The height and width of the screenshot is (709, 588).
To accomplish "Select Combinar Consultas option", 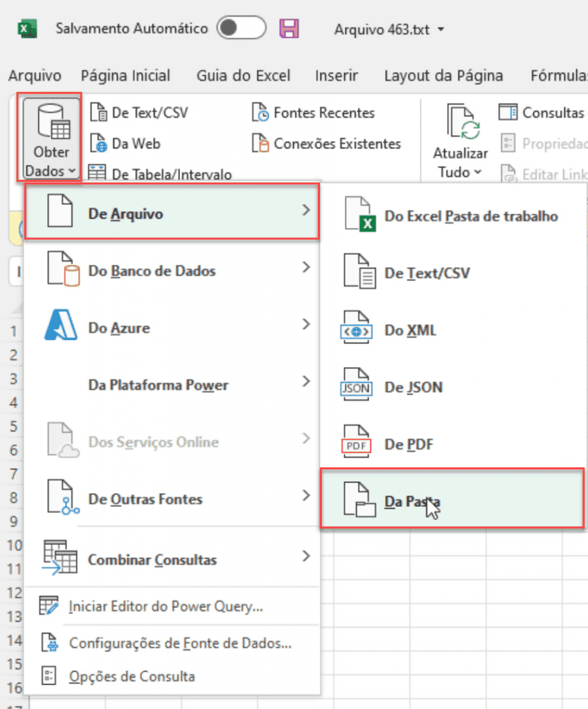I will pos(152,561).
